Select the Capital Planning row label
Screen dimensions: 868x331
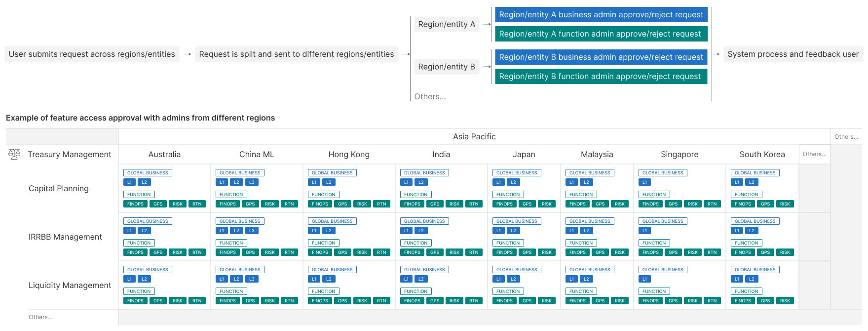[59, 189]
